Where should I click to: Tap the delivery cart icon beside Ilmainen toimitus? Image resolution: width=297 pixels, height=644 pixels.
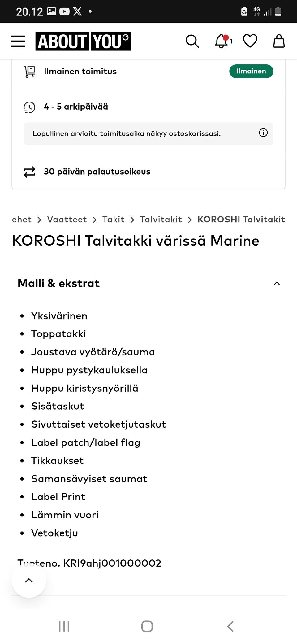click(x=29, y=71)
